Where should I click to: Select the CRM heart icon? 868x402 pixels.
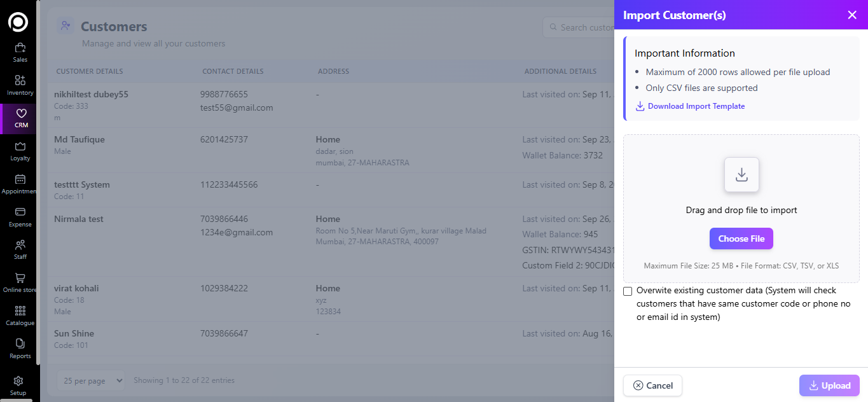tap(20, 114)
